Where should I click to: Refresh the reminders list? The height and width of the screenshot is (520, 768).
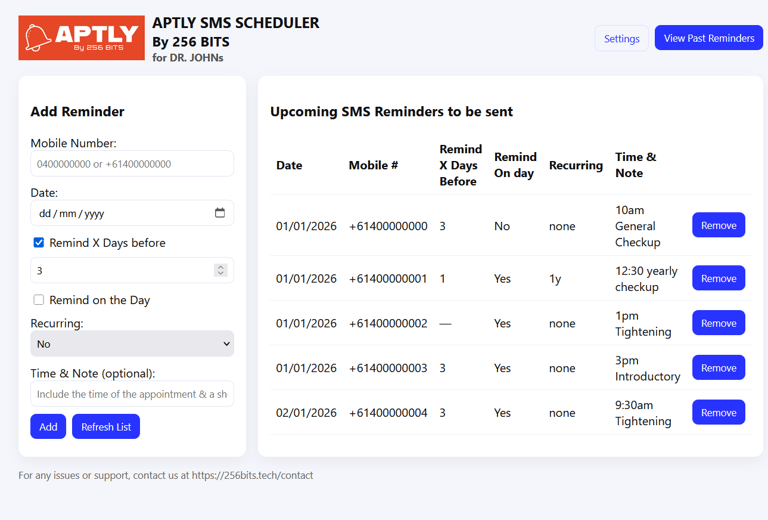tap(106, 427)
